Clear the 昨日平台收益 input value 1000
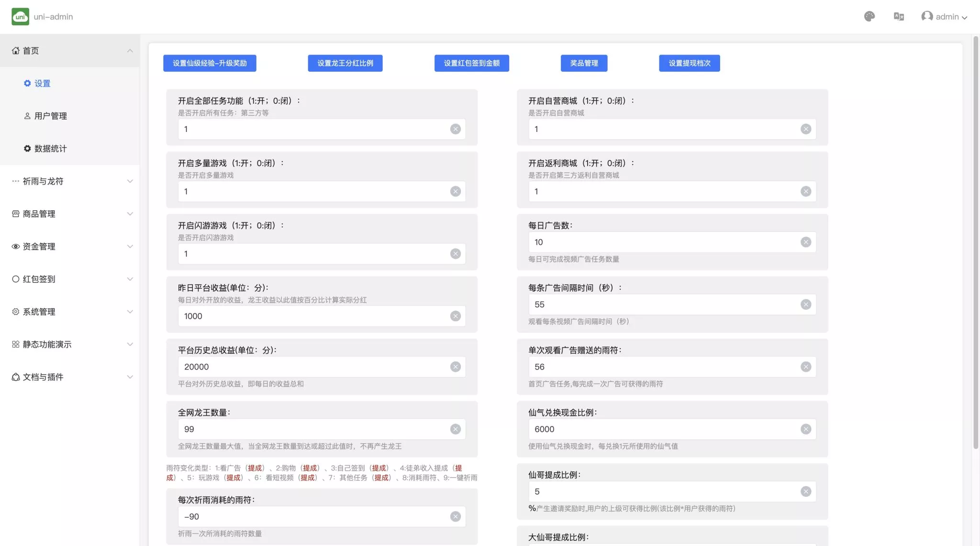Image resolution: width=980 pixels, height=546 pixels. 455,316
